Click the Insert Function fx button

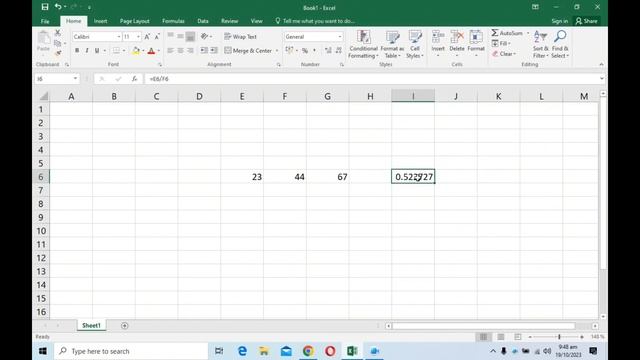coord(134,79)
